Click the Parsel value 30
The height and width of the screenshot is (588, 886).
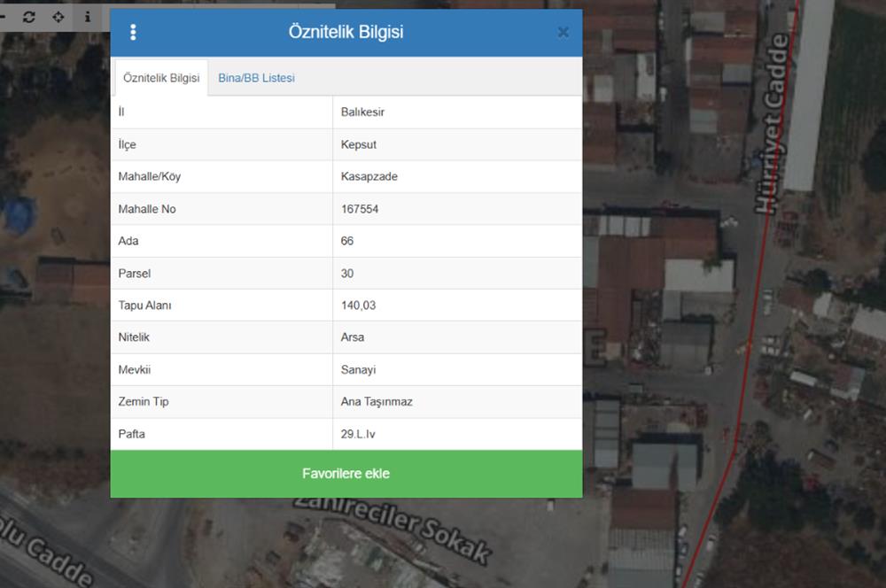(347, 274)
